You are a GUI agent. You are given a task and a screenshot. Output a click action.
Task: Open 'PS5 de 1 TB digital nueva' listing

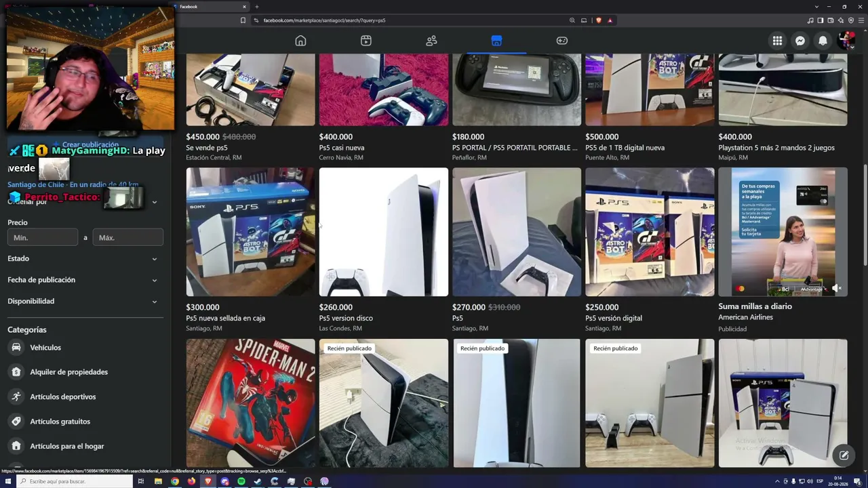[x=625, y=148]
